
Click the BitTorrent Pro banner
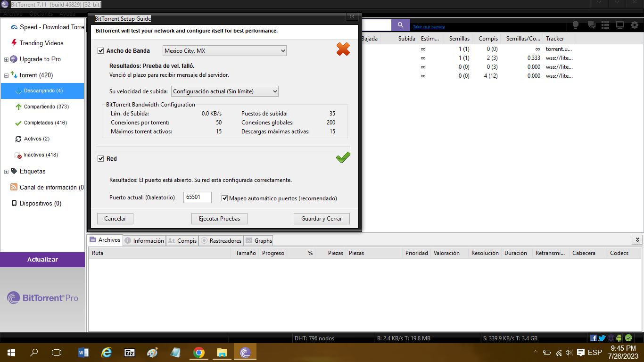click(42, 298)
